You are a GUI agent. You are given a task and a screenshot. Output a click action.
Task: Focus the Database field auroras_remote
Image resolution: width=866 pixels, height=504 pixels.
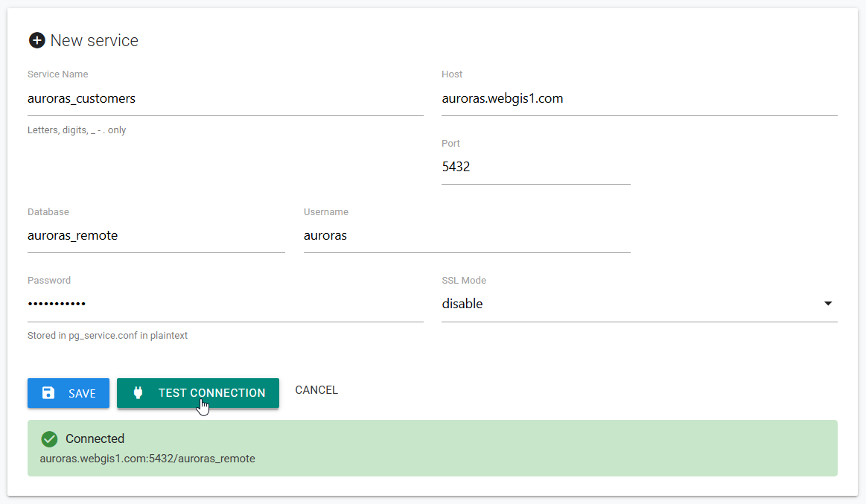(x=156, y=236)
